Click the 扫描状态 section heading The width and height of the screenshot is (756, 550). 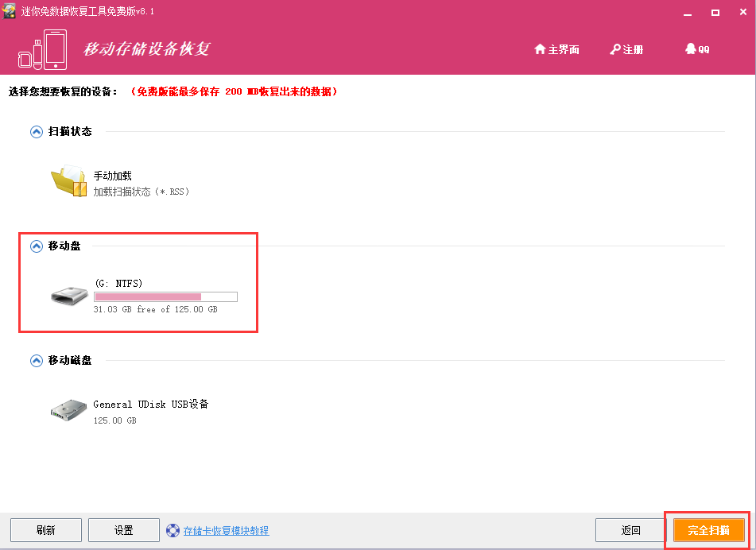tap(70, 132)
